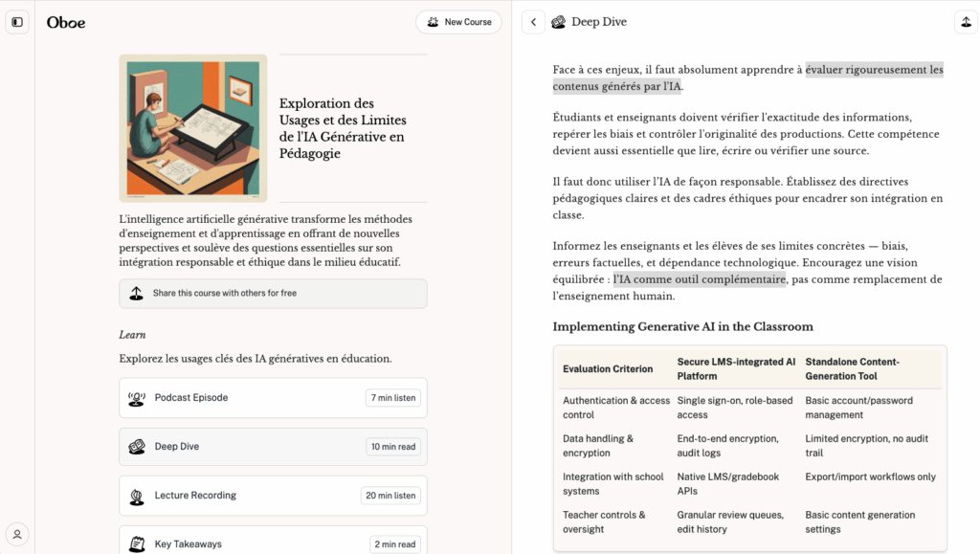Open the user profile icon
Viewport: 980px width, 554px height.
(17, 534)
